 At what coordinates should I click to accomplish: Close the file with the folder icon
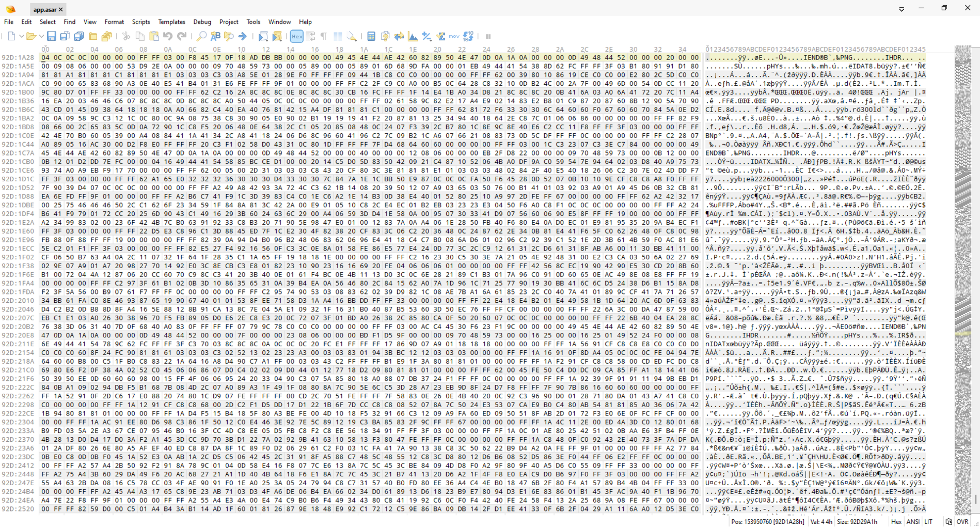tap(93, 36)
